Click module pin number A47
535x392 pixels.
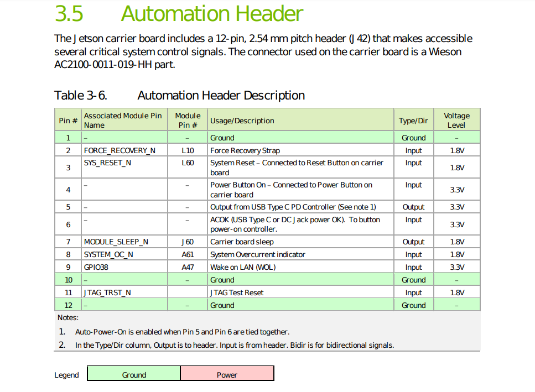point(188,267)
